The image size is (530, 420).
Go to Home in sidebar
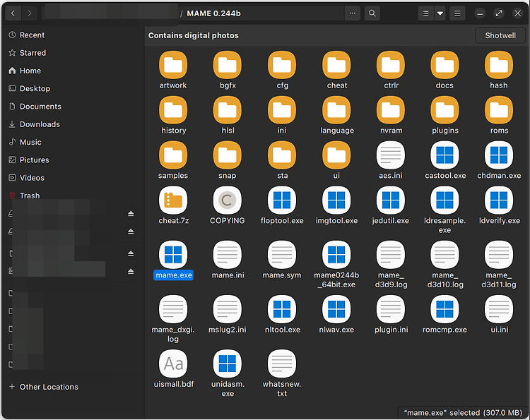click(72, 71)
